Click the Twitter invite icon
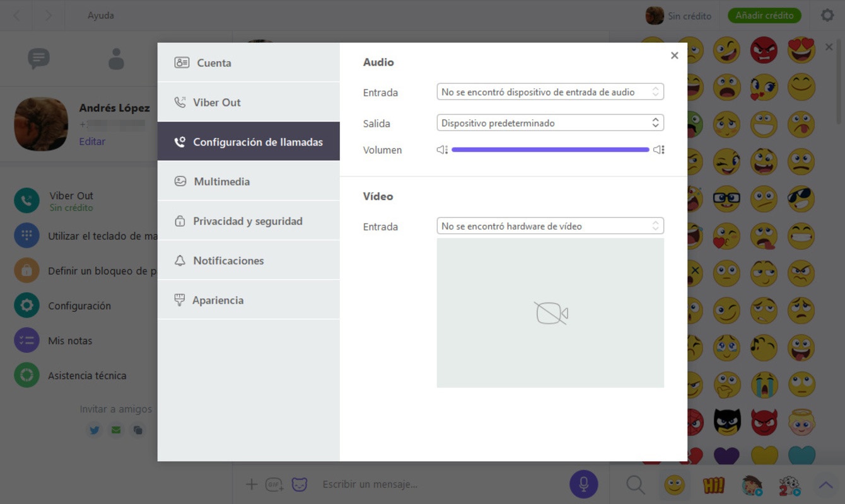The height and width of the screenshot is (504, 845). [95, 430]
